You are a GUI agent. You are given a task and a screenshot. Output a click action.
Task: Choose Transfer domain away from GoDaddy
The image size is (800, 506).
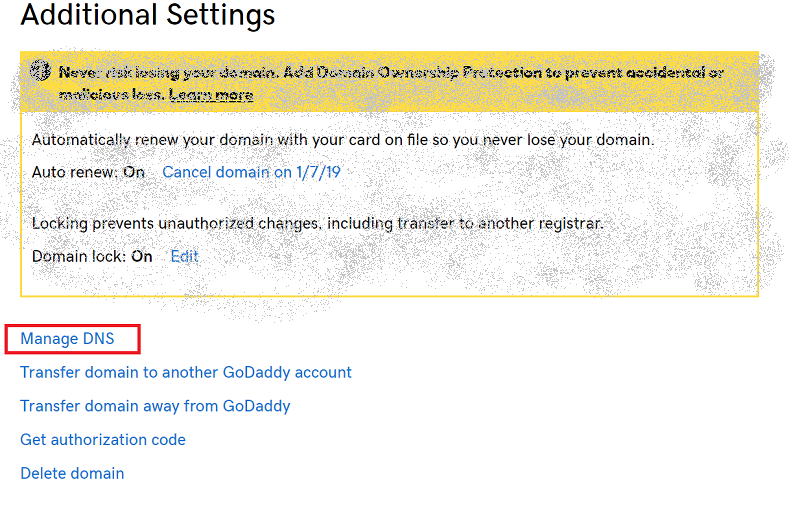click(x=155, y=406)
